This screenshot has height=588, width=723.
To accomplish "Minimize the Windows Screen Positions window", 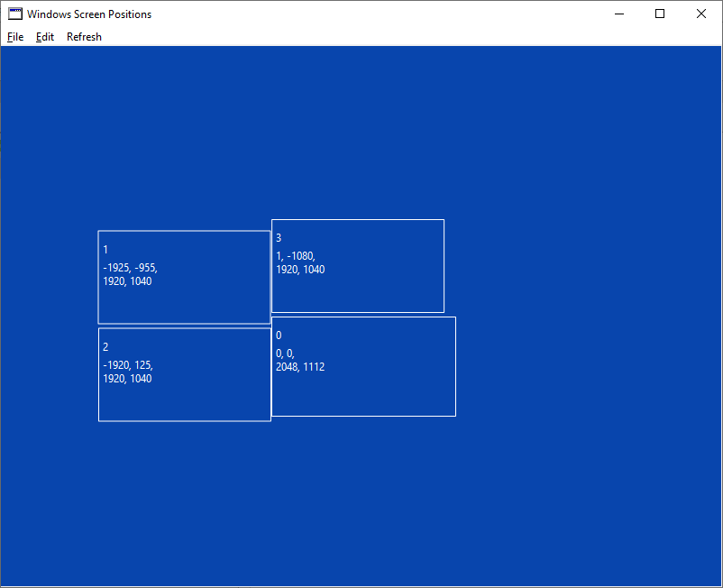I will [x=619, y=14].
